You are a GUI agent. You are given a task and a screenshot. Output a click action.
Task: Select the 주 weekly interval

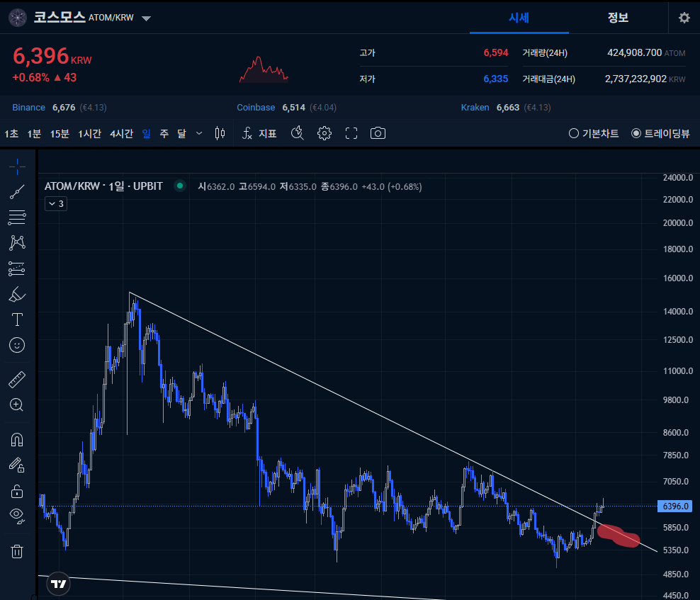pyautogui.click(x=164, y=133)
